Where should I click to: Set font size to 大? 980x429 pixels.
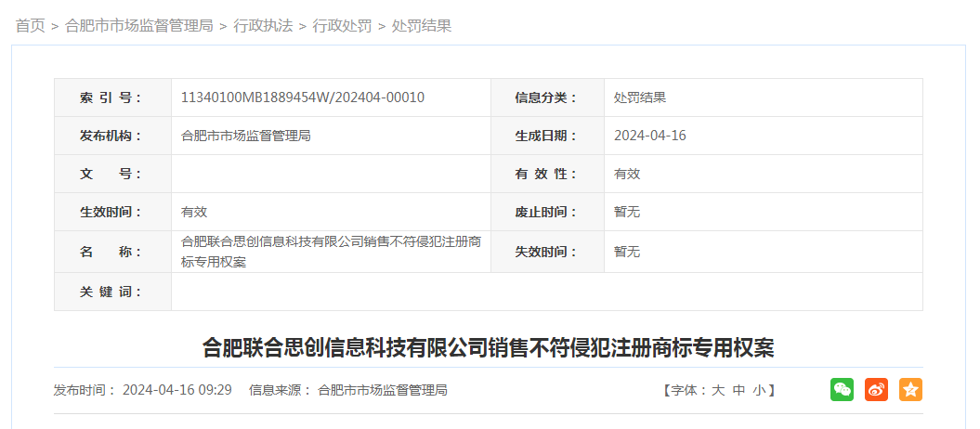pyautogui.click(x=718, y=391)
